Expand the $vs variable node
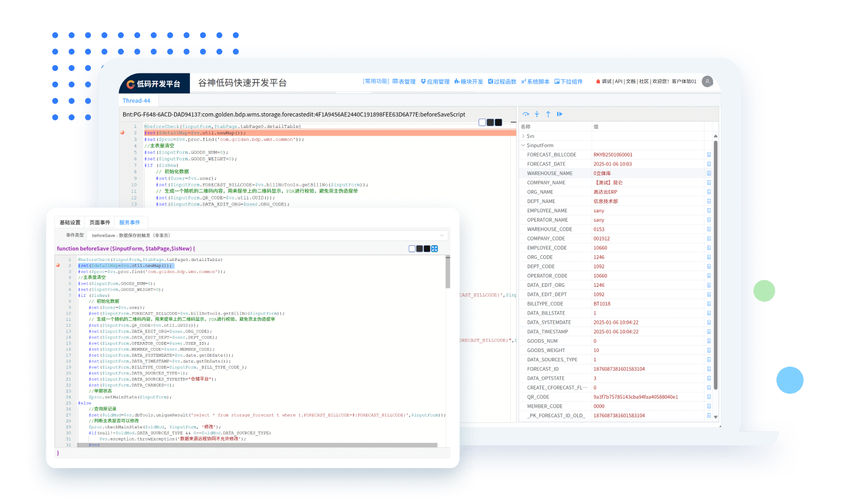 point(523,136)
